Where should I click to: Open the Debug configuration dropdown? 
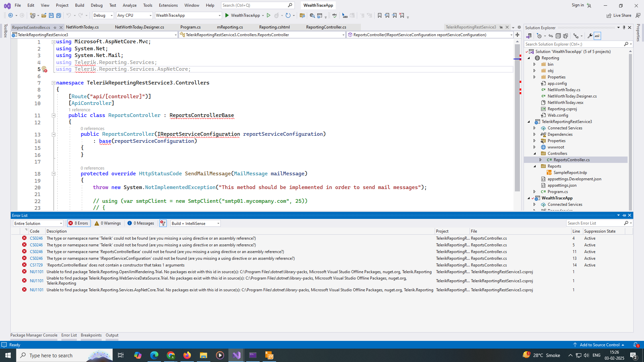[103, 15]
